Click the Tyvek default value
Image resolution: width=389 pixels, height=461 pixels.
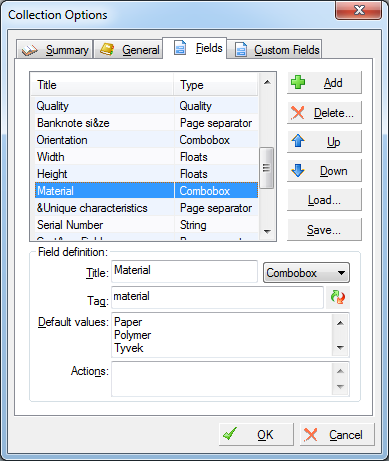pos(129,348)
